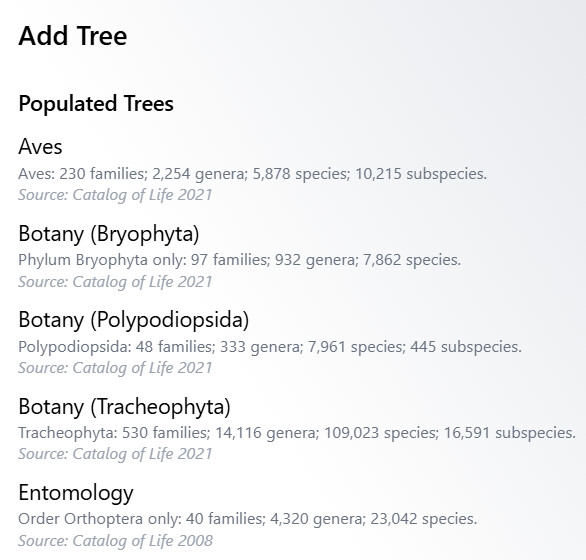Click the 10,215 subspecies text for Aves
The width and height of the screenshot is (586, 560).
421,174
